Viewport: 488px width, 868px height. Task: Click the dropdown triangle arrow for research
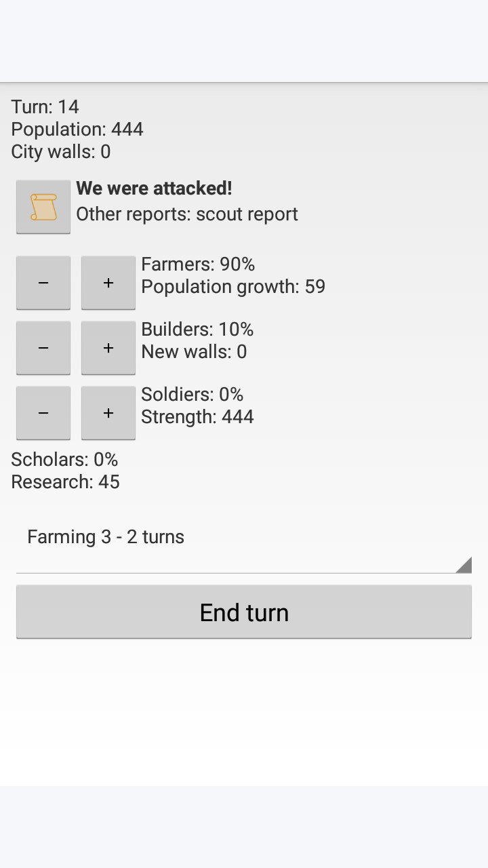pyautogui.click(x=464, y=565)
